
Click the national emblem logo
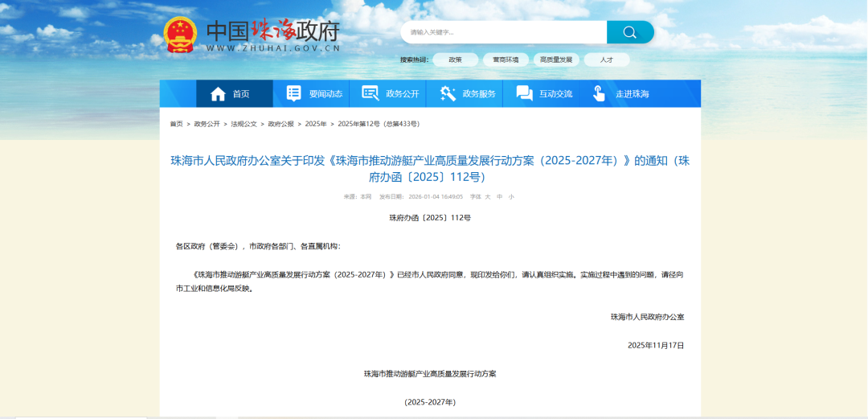coord(180,33)
